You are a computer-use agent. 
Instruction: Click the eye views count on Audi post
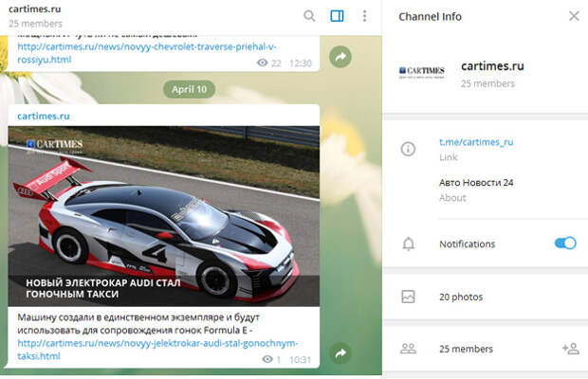[x=271, y=359]
